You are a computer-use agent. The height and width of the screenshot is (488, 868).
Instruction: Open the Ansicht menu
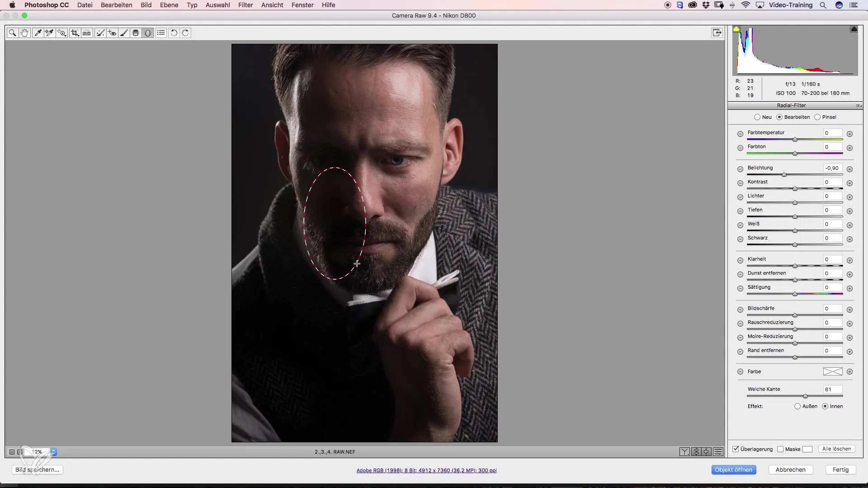point(272,5)
